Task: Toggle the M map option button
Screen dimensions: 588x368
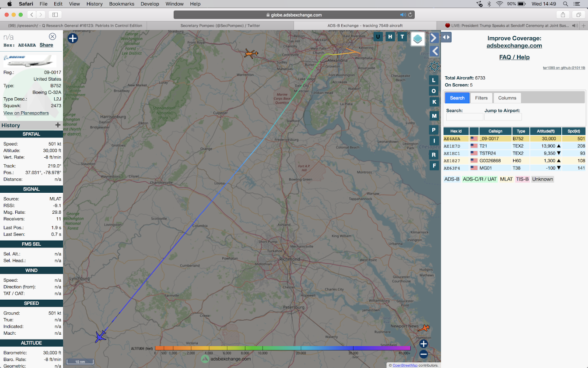Action: tap(434, 116)
